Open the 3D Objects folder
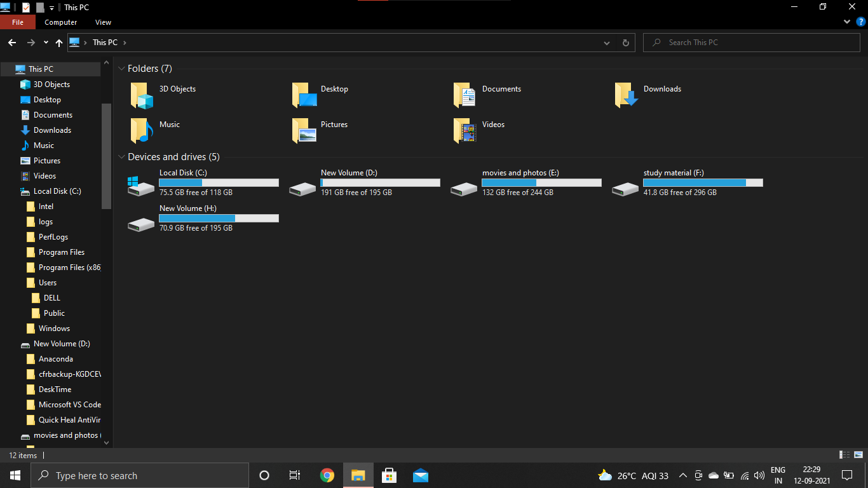Screen dimensions: 868x488 click(x=142, y=95)
